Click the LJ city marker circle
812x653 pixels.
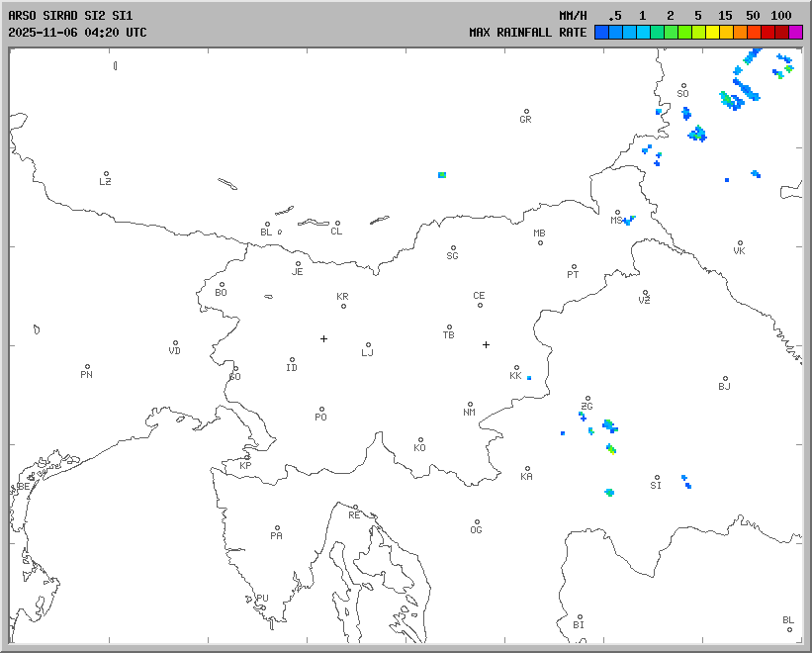(x=368, y=345)
